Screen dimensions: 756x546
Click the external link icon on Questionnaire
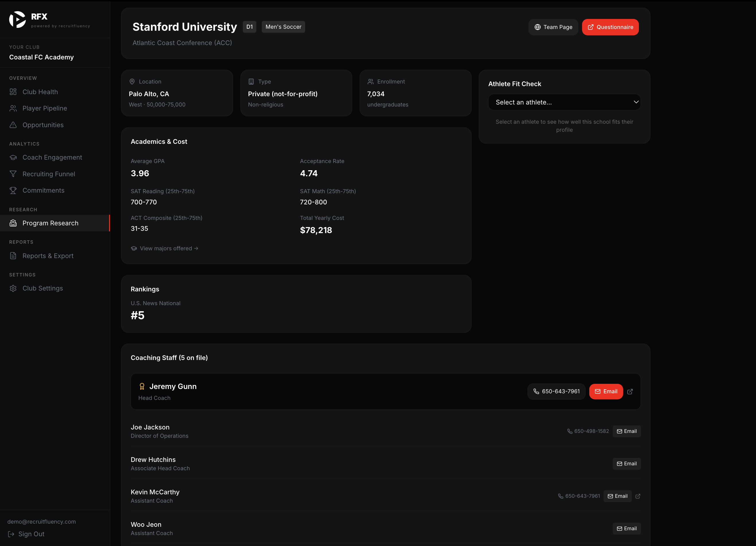click(x=590, y=27)
